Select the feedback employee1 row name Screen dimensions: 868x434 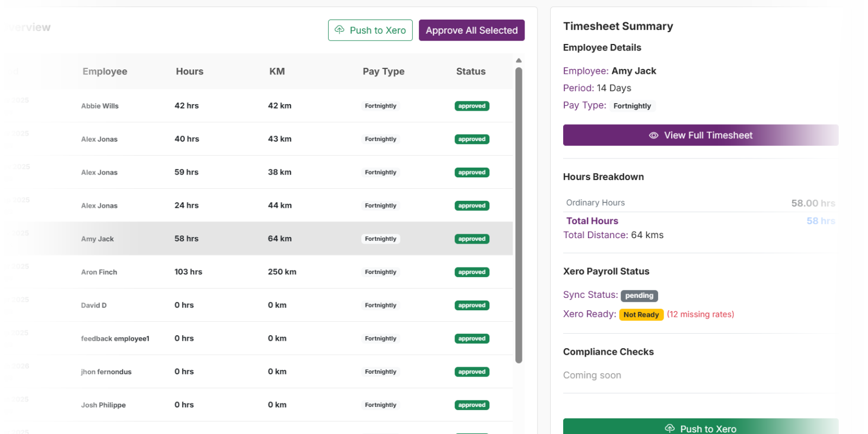click(x=115, y=339)
